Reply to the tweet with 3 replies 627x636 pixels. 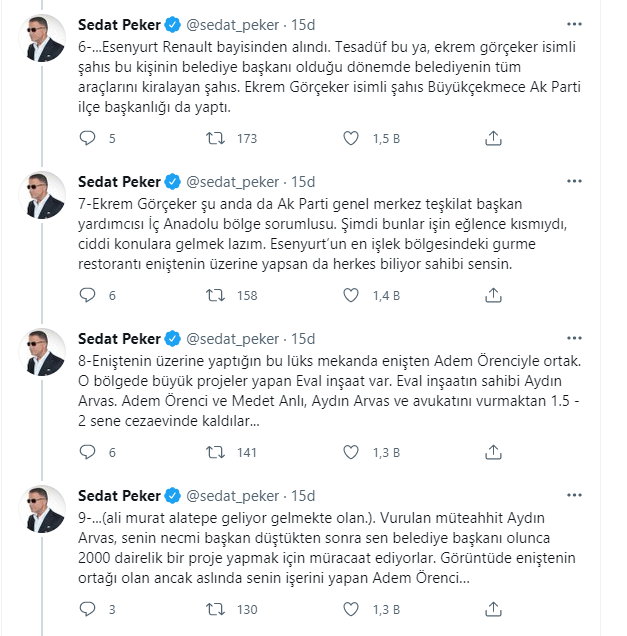pyautogui.click(x=87, y=609)
